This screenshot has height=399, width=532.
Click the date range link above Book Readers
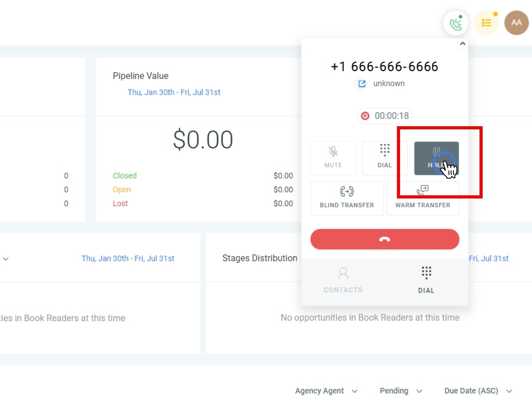128,259
